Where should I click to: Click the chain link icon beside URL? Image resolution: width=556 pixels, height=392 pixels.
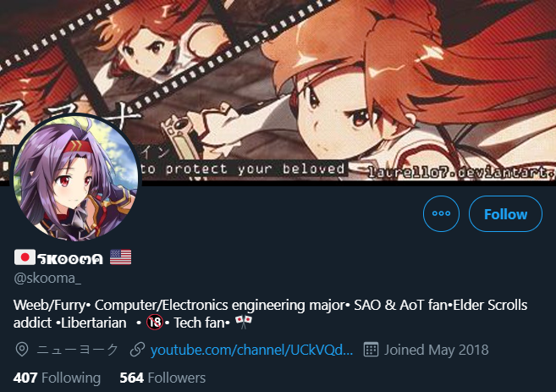click(x=137, y=350)
